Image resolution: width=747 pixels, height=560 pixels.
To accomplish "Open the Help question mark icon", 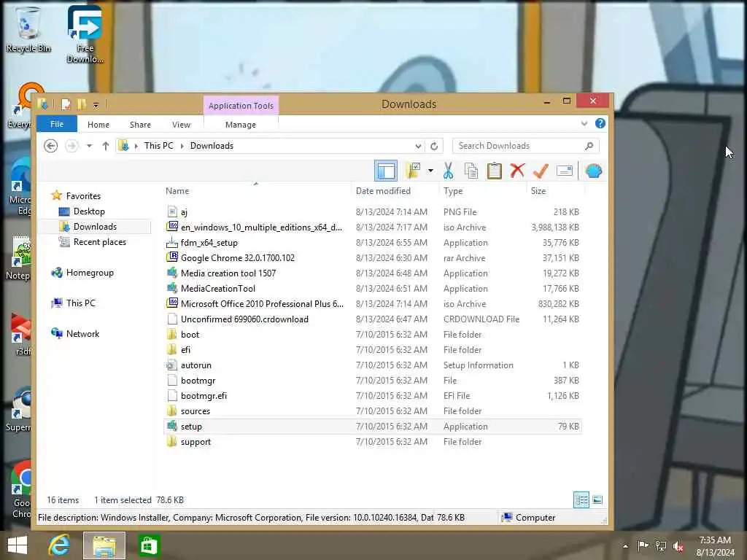I will [x=600, y=123].
